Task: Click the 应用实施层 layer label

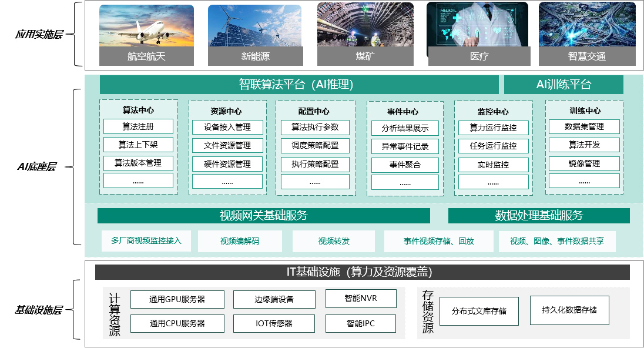Action: coord(39,35)
